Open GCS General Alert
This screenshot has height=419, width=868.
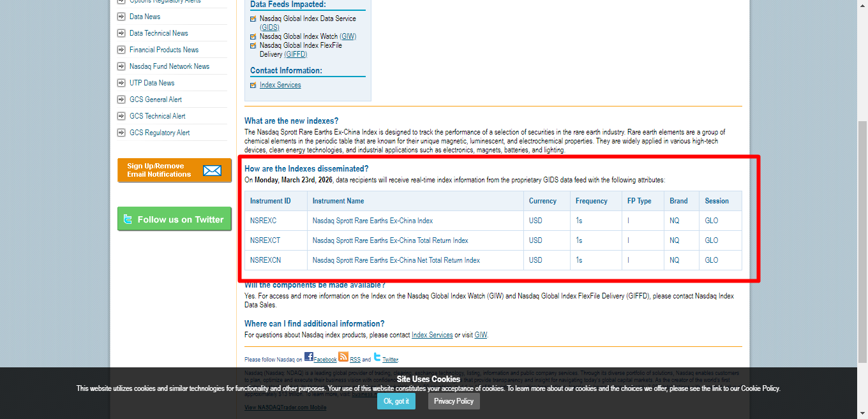point(156,99)
